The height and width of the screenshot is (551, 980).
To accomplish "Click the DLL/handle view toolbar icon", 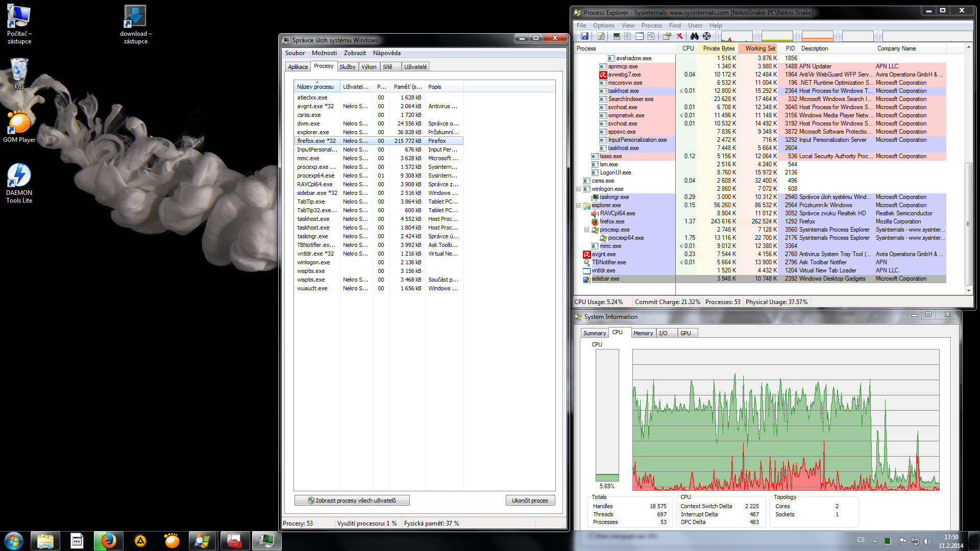I will [651, 36].
